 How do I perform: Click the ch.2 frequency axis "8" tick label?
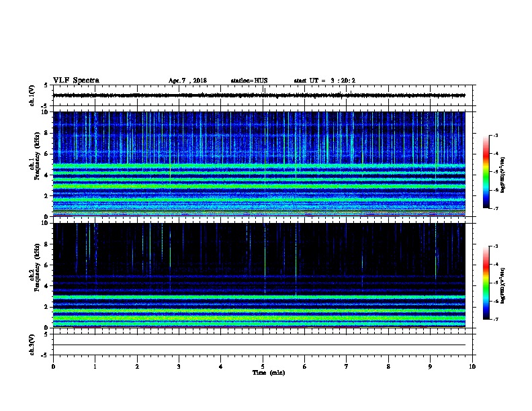(46, 244)
